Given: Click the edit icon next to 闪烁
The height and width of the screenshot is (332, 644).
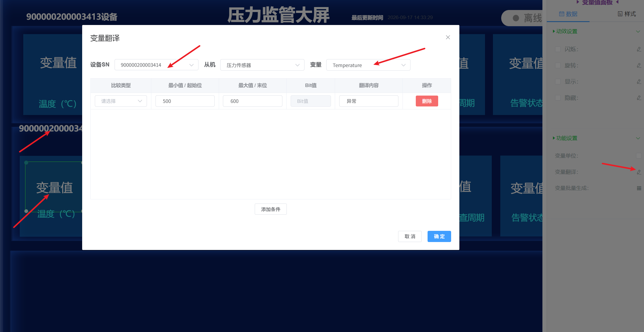Looking at the screenshot, I should click(x=639, y=49).
